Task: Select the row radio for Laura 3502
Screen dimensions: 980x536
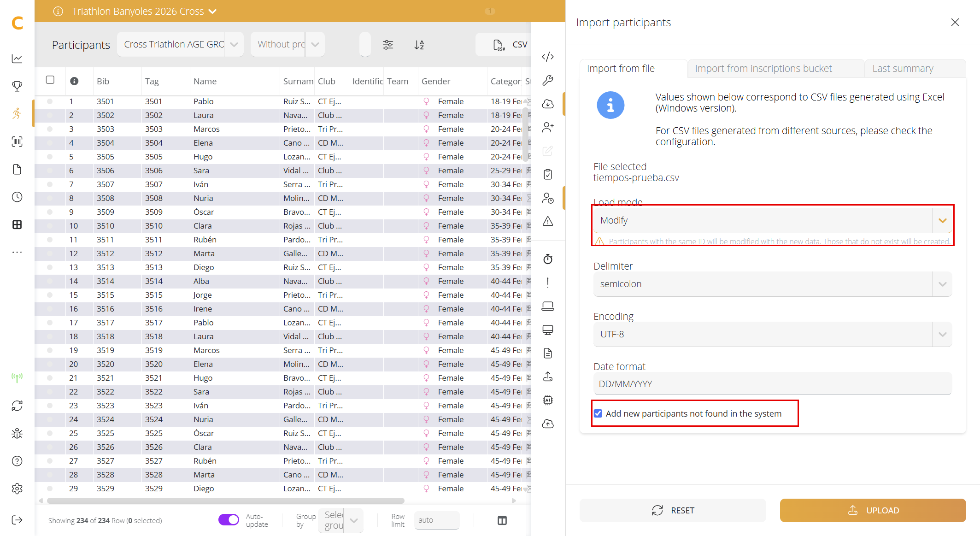Action: coord(50,115)
